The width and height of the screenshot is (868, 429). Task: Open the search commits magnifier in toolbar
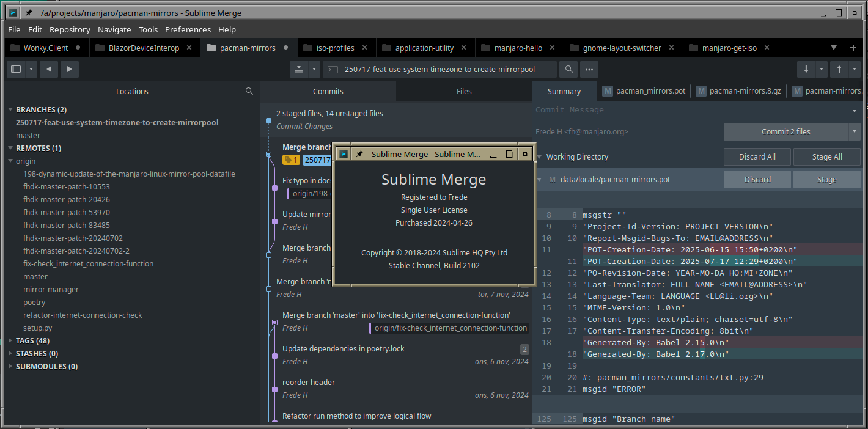(x=568, y=69)
